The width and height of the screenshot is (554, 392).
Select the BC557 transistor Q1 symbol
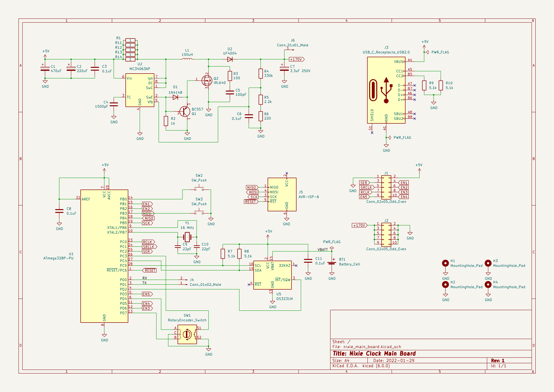click(x=185, y=111)
